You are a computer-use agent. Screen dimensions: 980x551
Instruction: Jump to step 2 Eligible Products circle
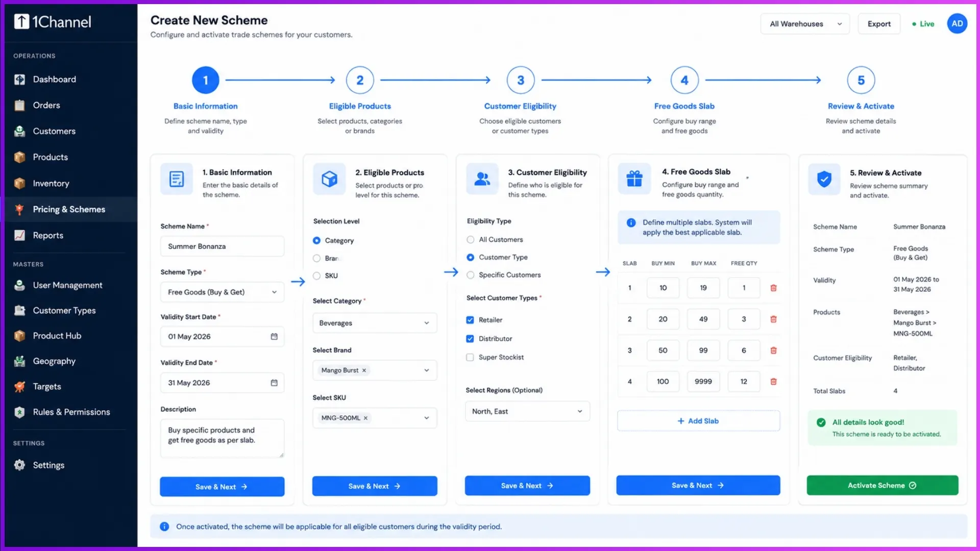pos(360,80)
